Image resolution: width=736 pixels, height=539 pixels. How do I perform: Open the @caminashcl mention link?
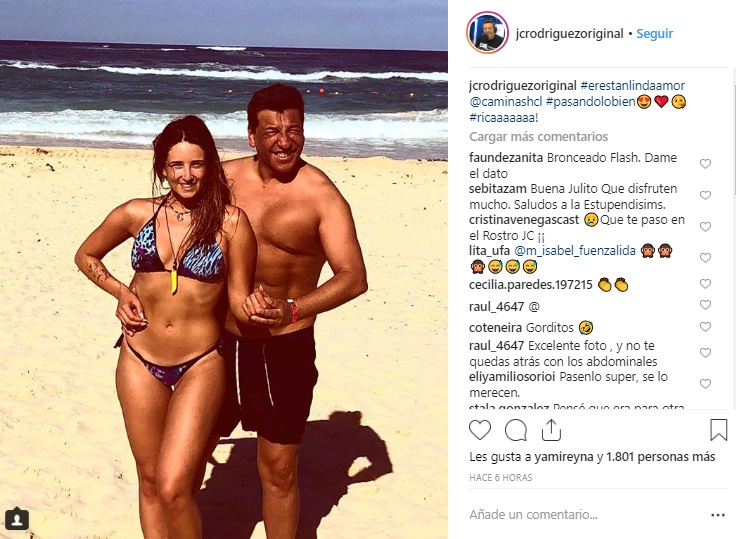(x=506, y=101)
